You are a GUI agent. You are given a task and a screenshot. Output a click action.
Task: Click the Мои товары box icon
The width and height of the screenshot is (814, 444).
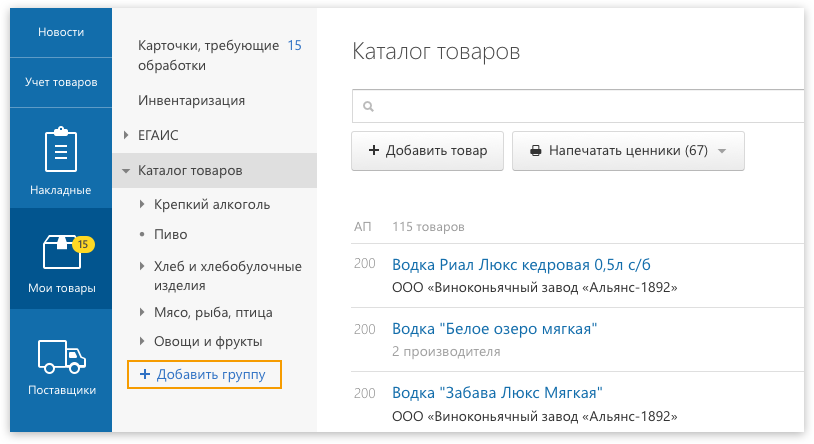pyautogui.click(x=61, y=252)
